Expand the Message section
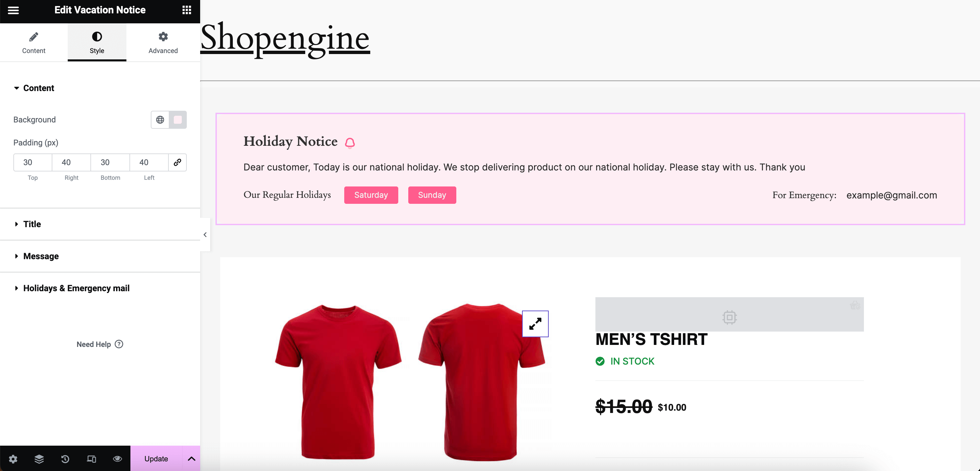Screen dimensions: 980x471 41,256
